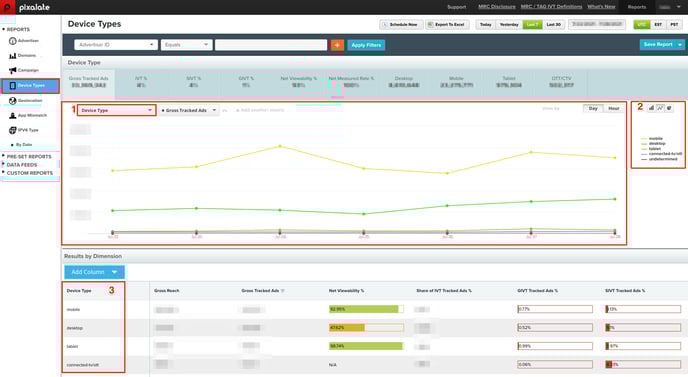Screen dimensions: 688x377
Task: Set timezone to EST
Action: pyautogui.click(x=658, y=25)
